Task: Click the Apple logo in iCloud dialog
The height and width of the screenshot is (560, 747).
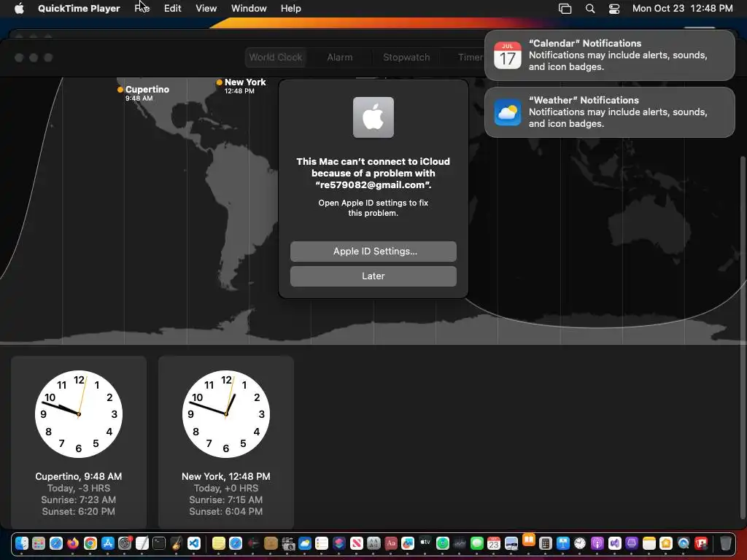Action: point(373,117)
